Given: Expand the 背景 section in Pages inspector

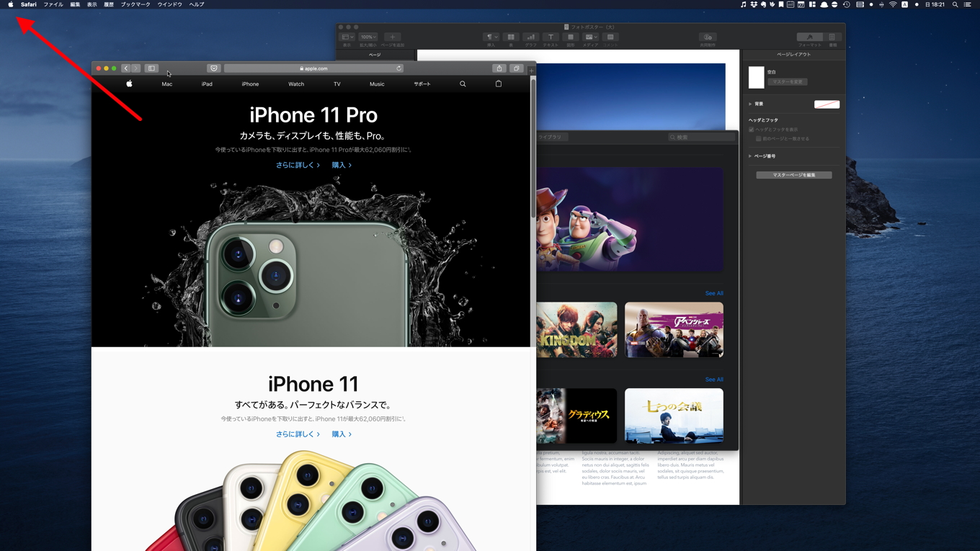Looking at the screenshot, I should pyautogui.click(x=750, y=104).
